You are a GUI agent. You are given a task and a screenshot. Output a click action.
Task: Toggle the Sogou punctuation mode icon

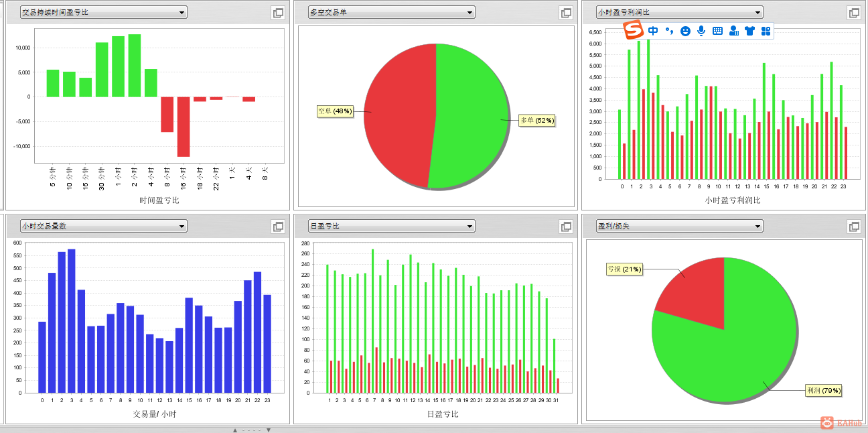pos(669,31)
